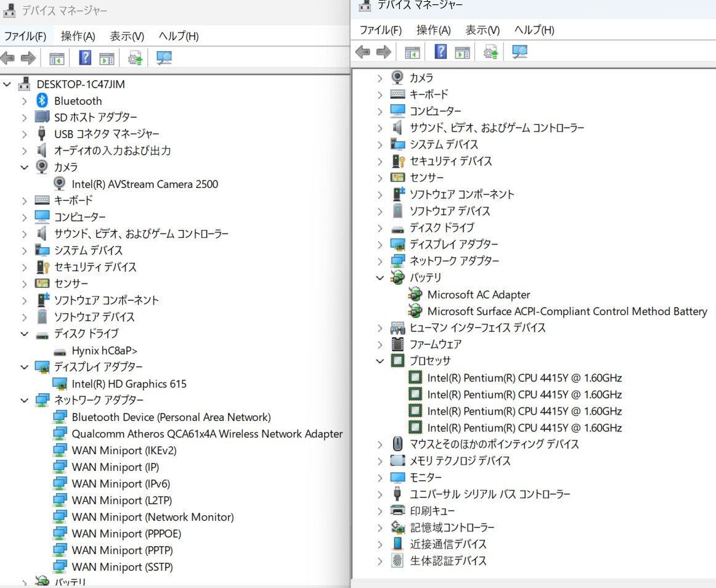The height and width of the screenshot is (588, 716).
Task: Open ファイル(F) menu in right window
Action: click(x=381, y=30)
